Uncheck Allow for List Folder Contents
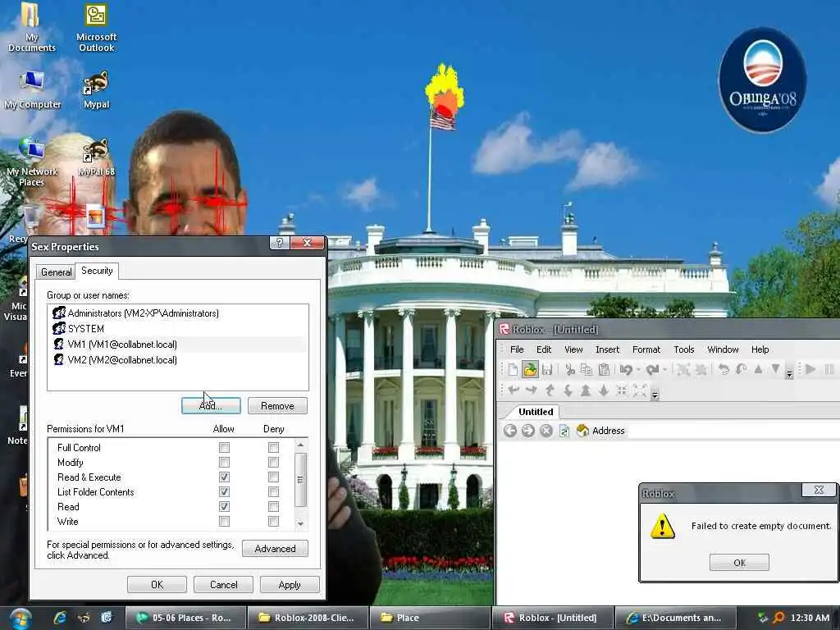Screen dimensions: 840x630 click(224, 492)
